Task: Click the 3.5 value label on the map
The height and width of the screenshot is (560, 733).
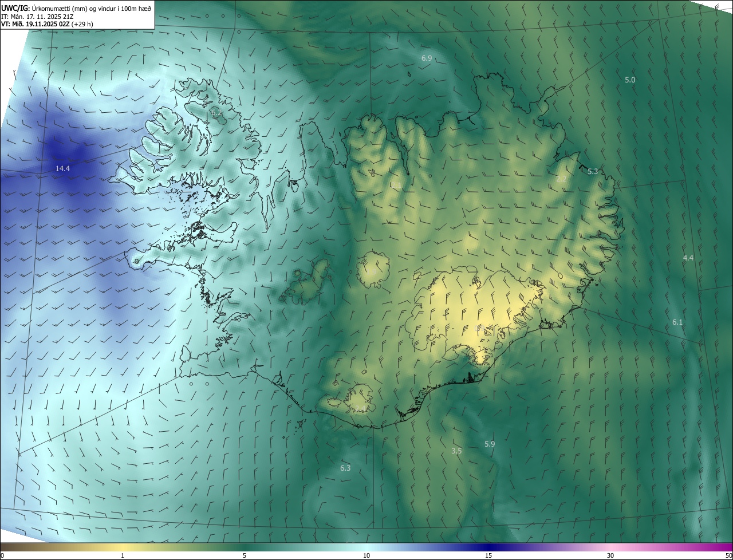Action: point(456,451)
